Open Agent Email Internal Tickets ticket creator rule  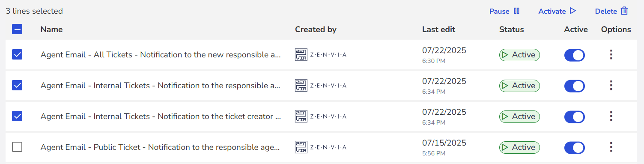click(161, 116)
